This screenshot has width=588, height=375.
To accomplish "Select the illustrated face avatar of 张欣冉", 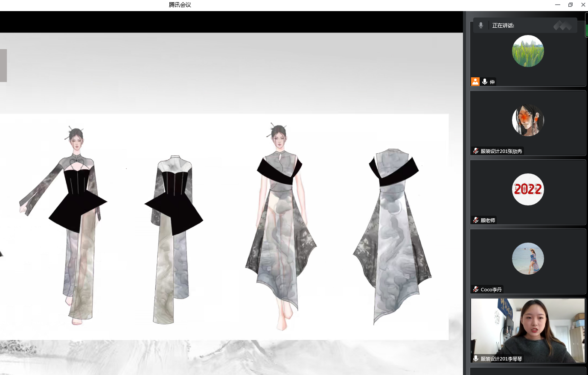I will 528,120.
